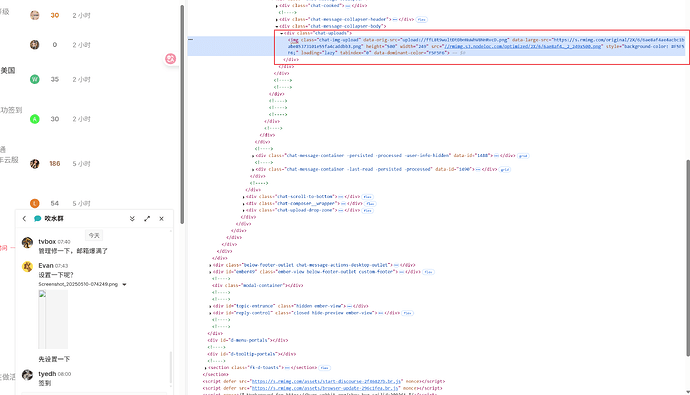Open the browser-update script URL
The width and height of the screenshot is (690, 395).
click(325, 388)
